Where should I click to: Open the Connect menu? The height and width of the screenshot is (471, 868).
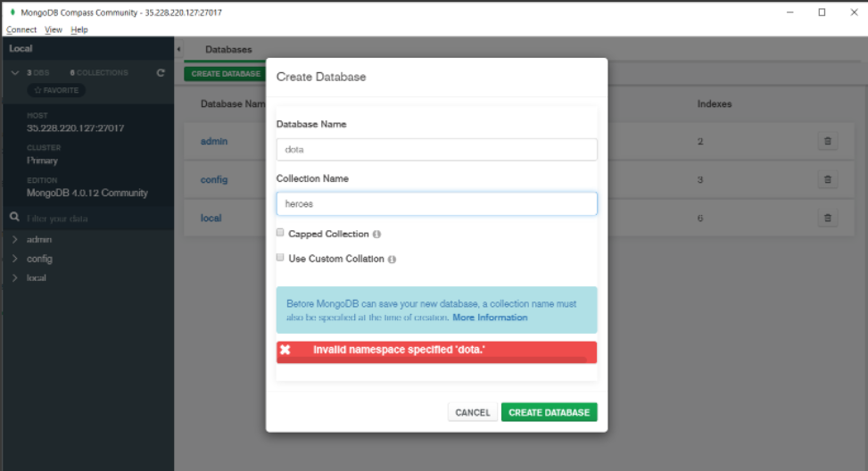(21, 29)
